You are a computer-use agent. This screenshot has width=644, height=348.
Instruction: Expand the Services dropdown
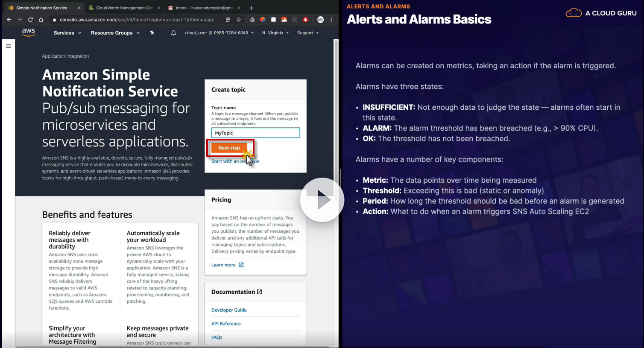(x=67, y=33)
